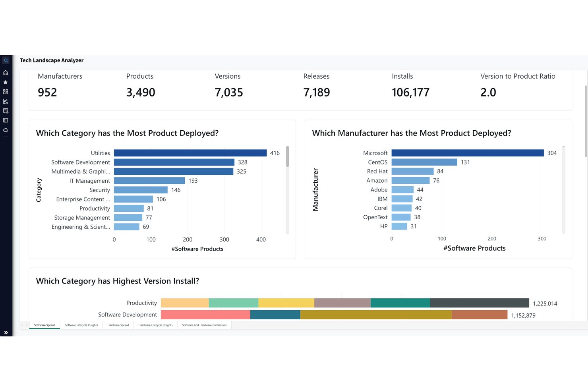Image resolution: width=588 pixels, height=392 pixels.
Task: Click the Utilities bar in Category chart
Action: pyautogui.click(x=190, y=153)
